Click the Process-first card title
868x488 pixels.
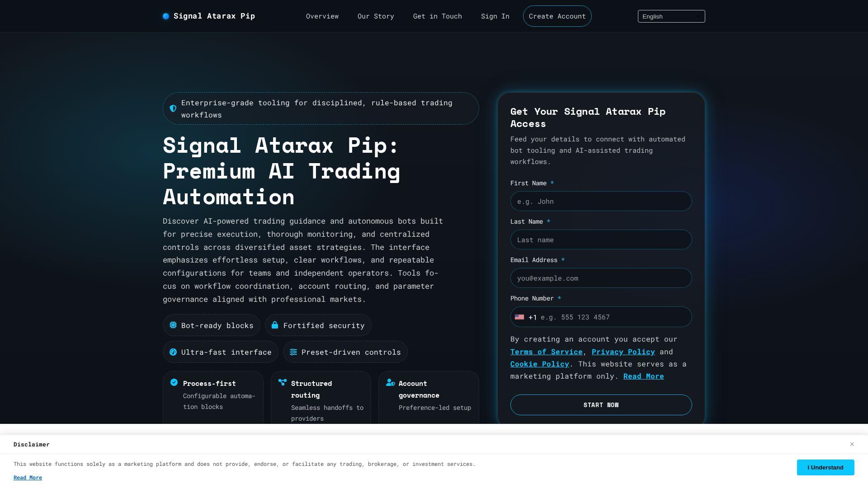point(209,383)
